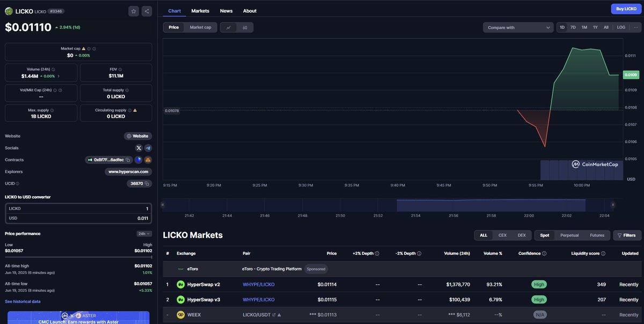Show DEX exchanges filter

(522, 235)
